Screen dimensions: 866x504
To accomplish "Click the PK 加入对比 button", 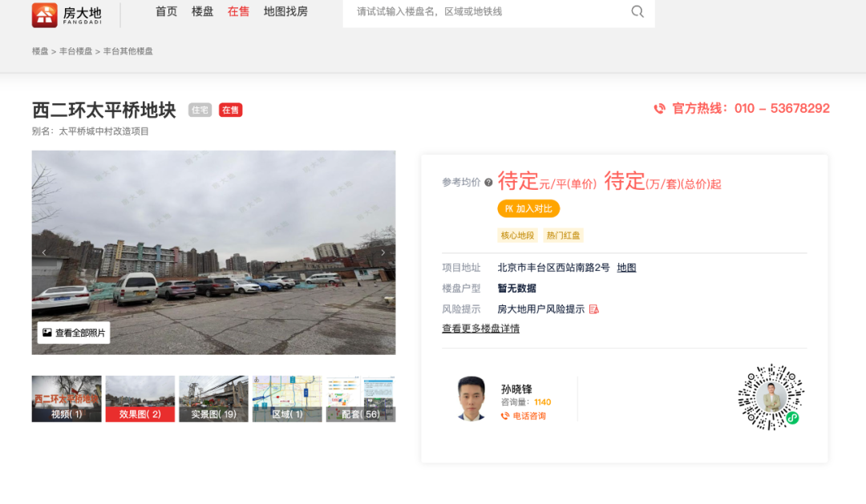I will click(x=528, y=208).
